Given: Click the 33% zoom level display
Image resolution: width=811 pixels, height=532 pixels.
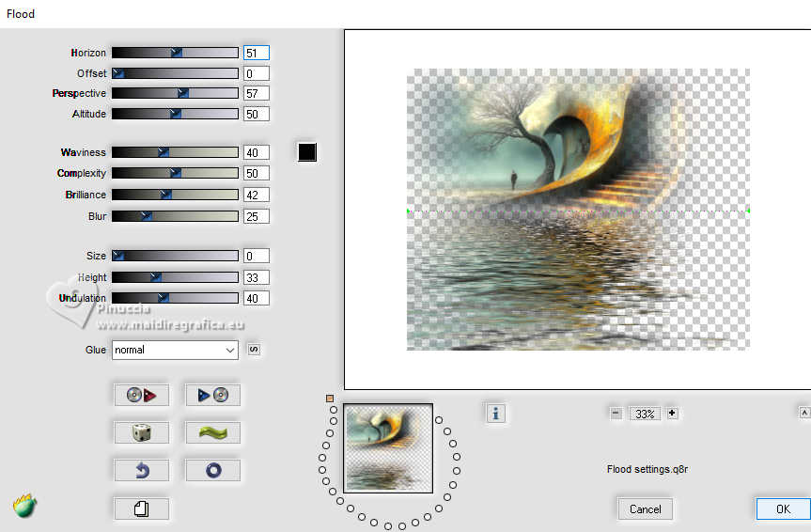Looking at the screenshot, I should (x=645, y=414).
